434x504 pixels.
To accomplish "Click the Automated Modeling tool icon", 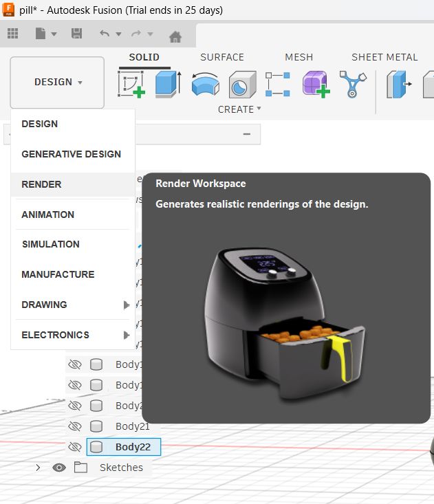I will [x=353, y=84].
